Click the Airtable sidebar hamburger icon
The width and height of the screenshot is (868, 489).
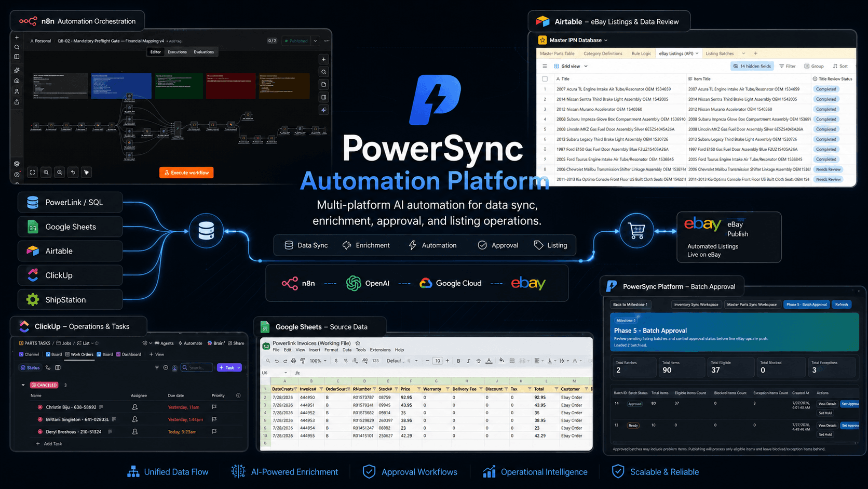pyautogui.click(x=545, y=66)
